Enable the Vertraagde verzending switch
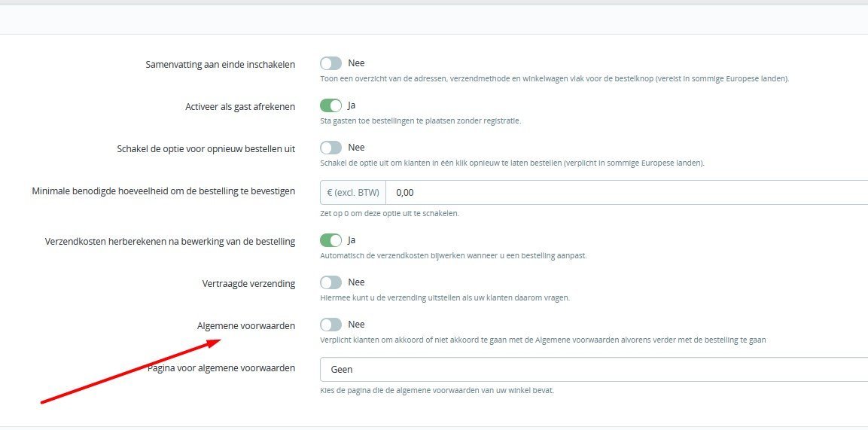868x430 pixels. pyautogui.click(x=330, y=283)
